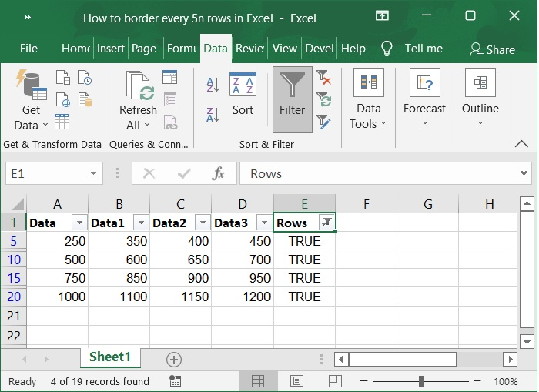Viewport: 539px width, 392px height.
Task: Switch to Page Break Preview
Action: click(335, 381)
